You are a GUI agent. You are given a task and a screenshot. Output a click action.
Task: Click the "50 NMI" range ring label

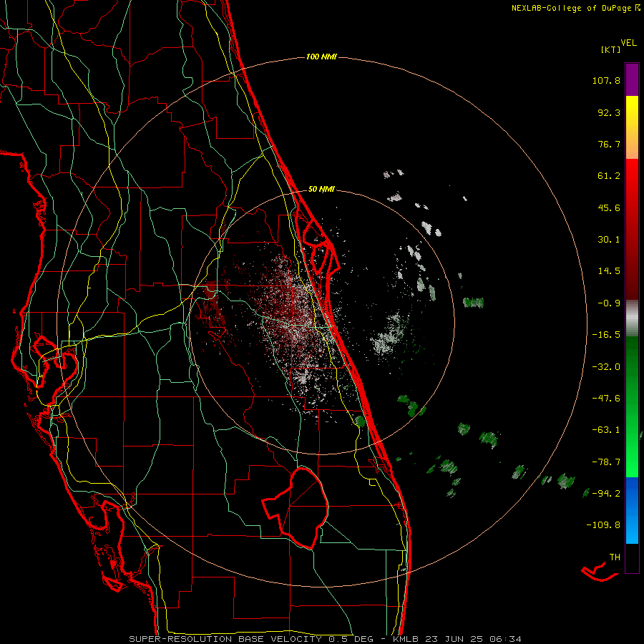321,190
